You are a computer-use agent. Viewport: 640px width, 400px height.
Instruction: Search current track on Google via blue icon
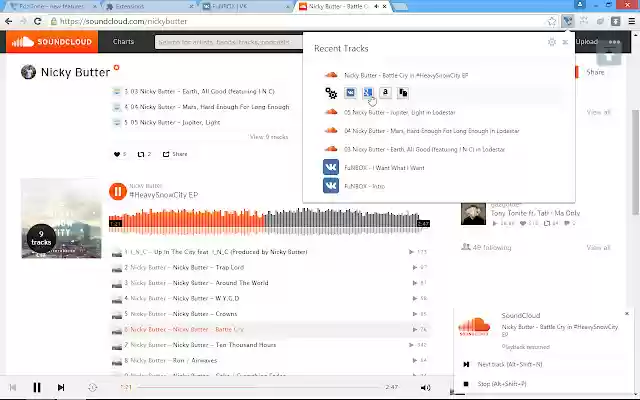(x=368, y=93)
